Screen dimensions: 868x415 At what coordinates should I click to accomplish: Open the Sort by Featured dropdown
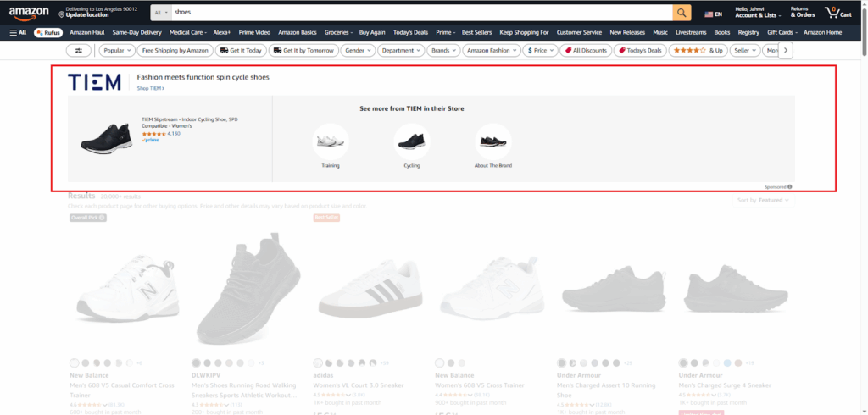click(x=763, y=201)
